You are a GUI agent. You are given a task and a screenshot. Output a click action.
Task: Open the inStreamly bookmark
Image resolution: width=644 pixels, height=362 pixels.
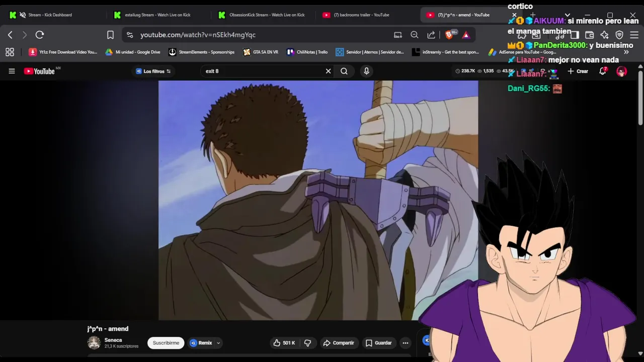tap(445, 52)
